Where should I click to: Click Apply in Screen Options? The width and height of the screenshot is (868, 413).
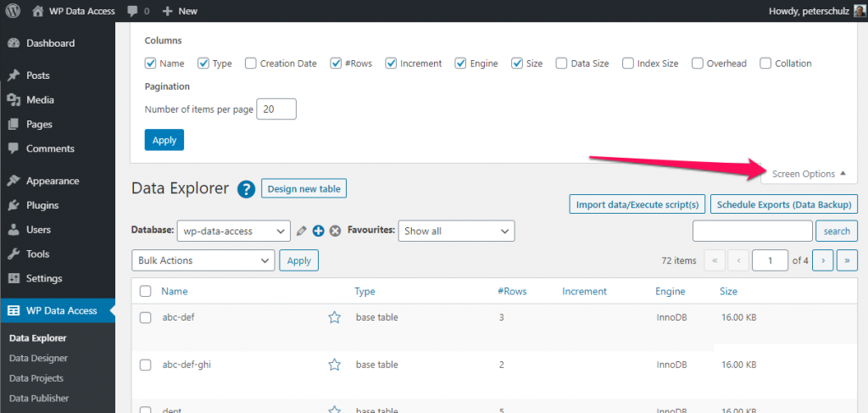point(164,140)
